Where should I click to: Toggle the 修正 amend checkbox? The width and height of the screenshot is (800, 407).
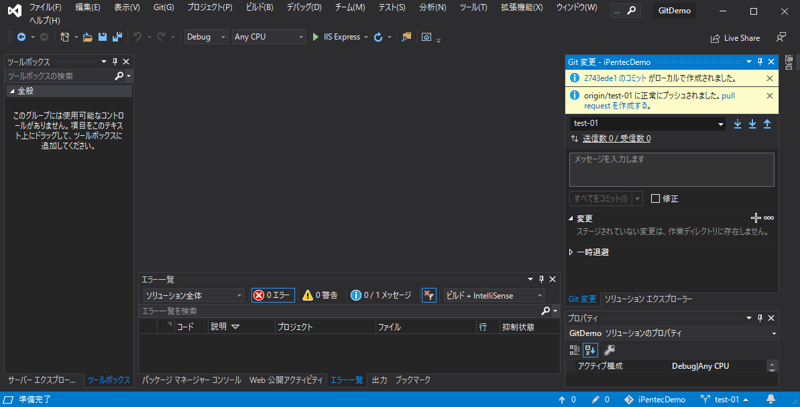(x=656, y=198)
